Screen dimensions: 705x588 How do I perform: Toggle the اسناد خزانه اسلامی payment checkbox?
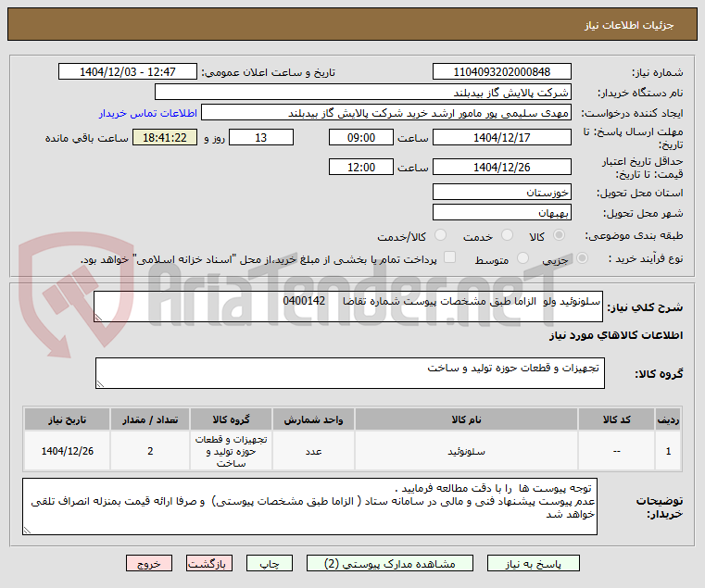tap(449, 257)
